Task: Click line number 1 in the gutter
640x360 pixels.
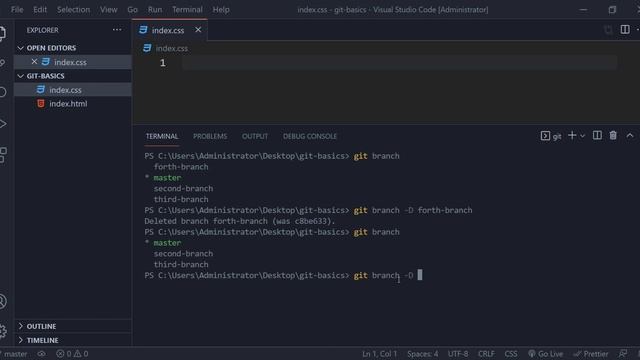Action: coord(163,63)
